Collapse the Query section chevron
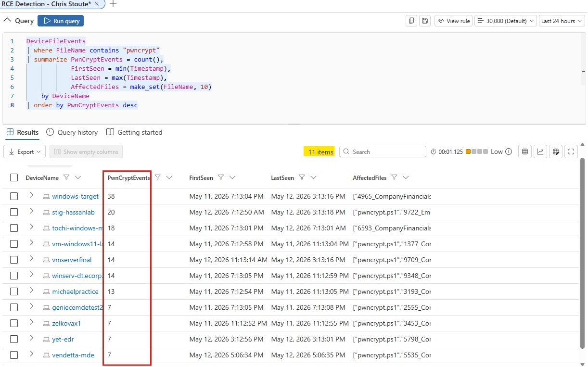Screen dimensions: 588x367 point(7,21)
